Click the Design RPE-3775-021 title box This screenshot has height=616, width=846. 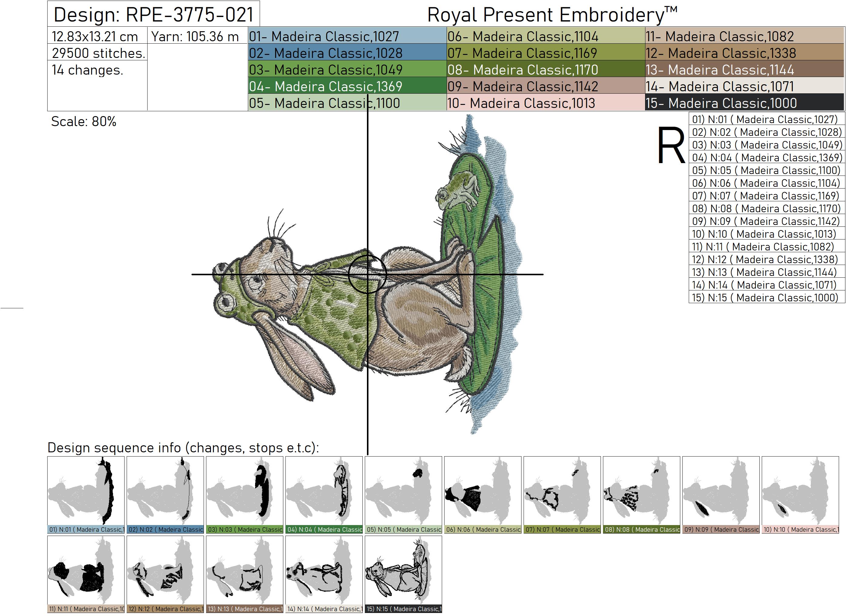click(x=153, y=15)
